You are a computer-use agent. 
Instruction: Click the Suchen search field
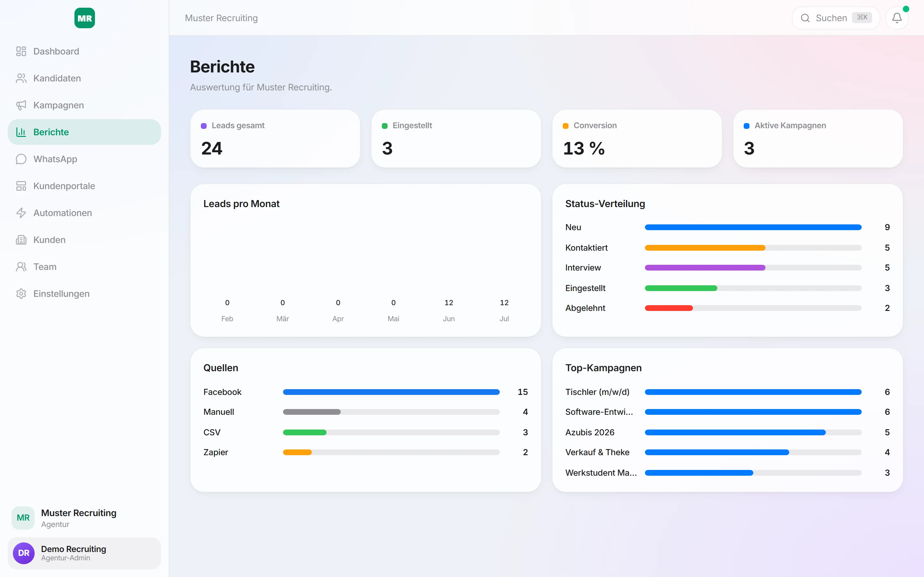point(836,18)
